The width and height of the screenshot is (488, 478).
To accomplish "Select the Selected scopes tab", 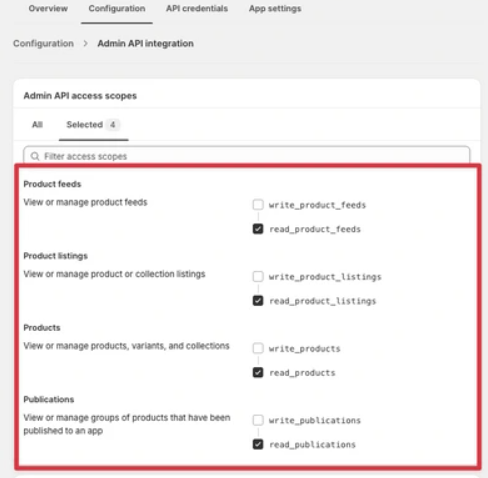I will 93,125.
